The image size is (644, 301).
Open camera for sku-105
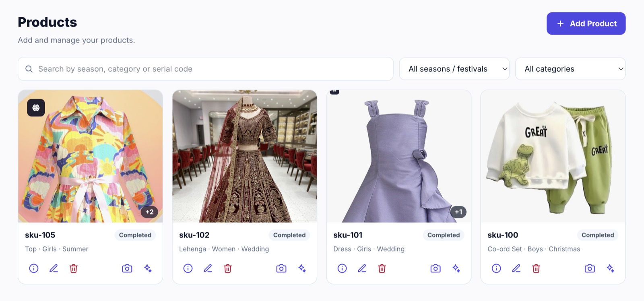[127, 268]
